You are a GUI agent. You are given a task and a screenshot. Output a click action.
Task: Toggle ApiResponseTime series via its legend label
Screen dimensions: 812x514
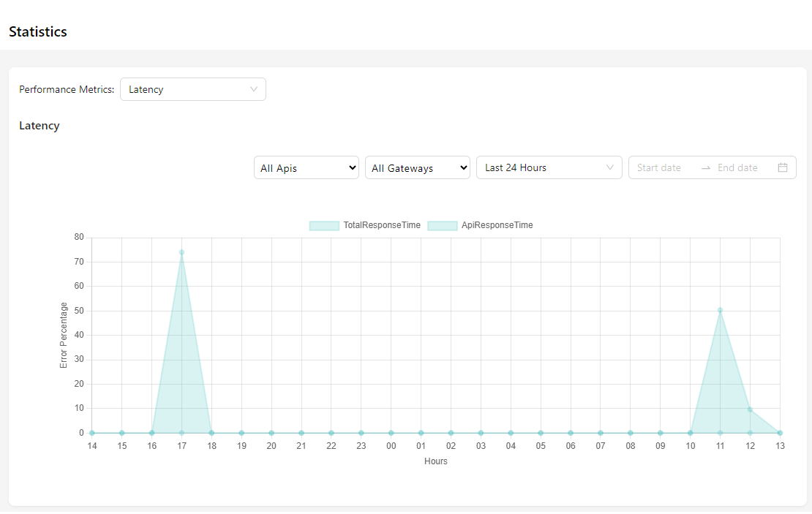click(x=497, y=225)
